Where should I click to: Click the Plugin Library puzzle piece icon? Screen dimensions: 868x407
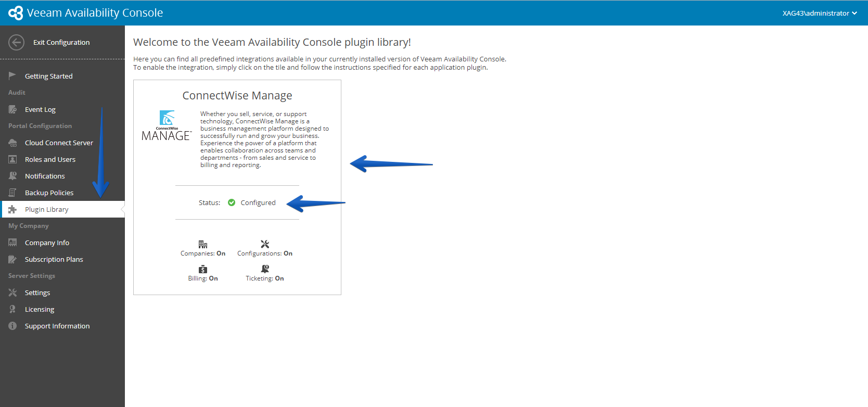[12, 209]
